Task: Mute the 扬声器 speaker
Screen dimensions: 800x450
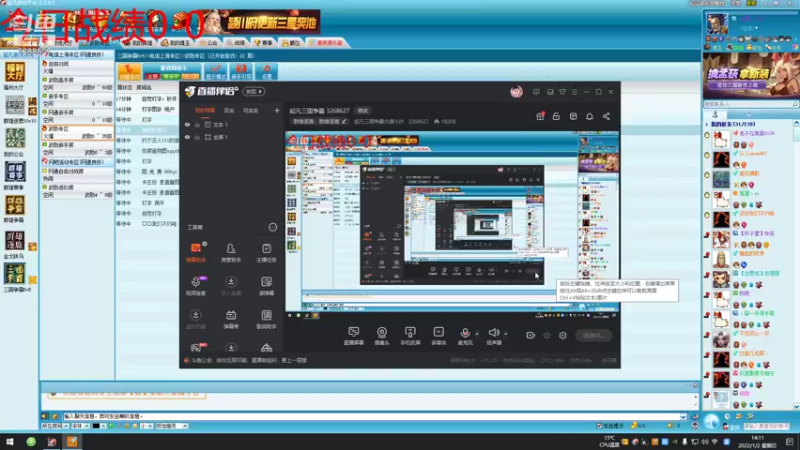Action: point(493,336)
